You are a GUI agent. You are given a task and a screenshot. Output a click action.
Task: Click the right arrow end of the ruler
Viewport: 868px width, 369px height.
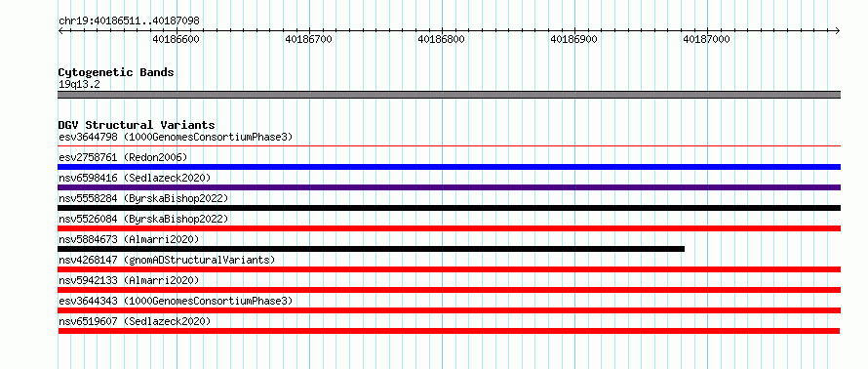point(838,30)
